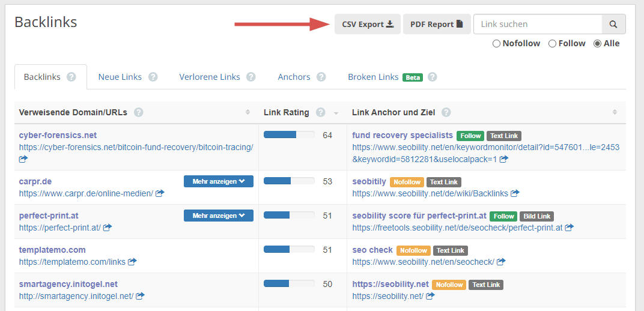Sort by Link Rating column arrow
Viewport: 644px width, 311px height.
coord(336,113)
